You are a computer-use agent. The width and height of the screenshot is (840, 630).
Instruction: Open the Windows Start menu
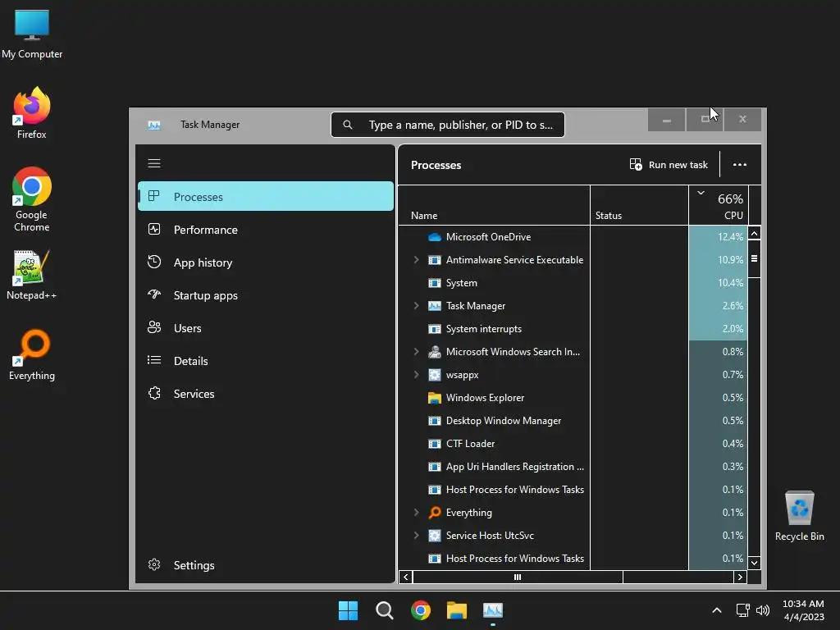click(348, 610)
